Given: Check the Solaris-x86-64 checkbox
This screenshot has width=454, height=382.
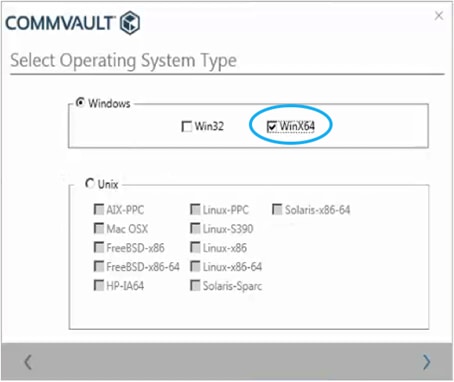Looking at the screenshot, I should pos(277,210).
